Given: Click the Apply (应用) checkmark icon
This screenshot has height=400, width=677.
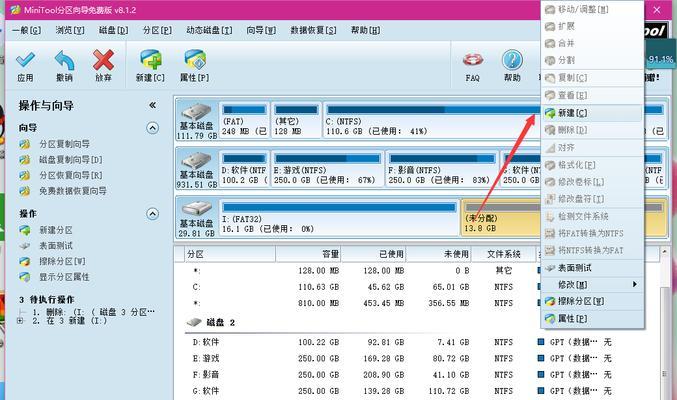Looking at the screenshot, I should (25, 60).
